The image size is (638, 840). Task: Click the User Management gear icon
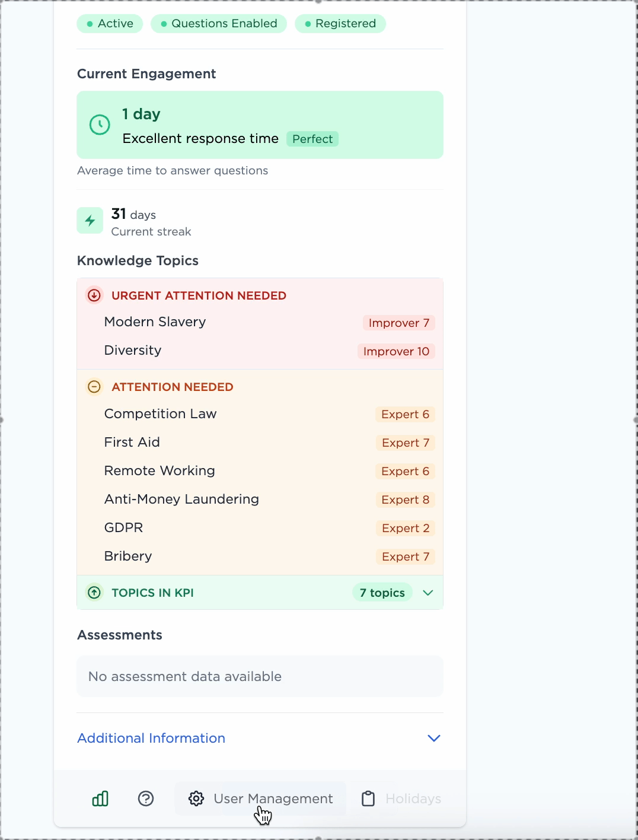pos(196,798)
